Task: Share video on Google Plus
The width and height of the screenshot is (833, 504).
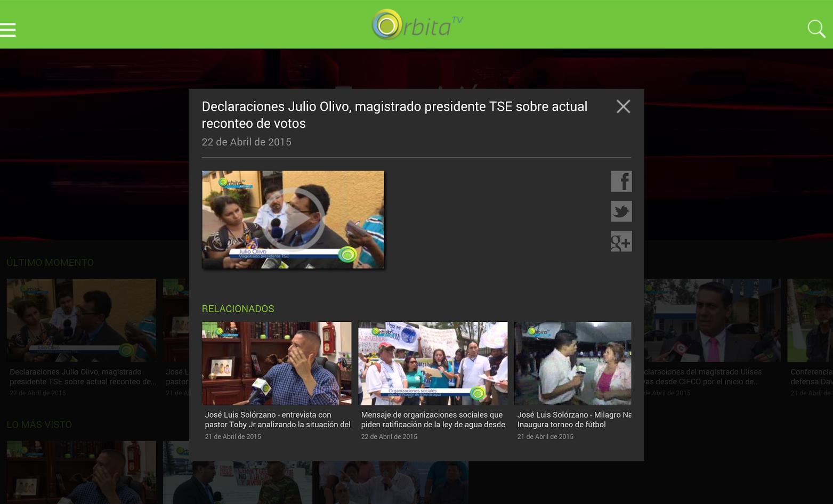Action: click(621, 241)
